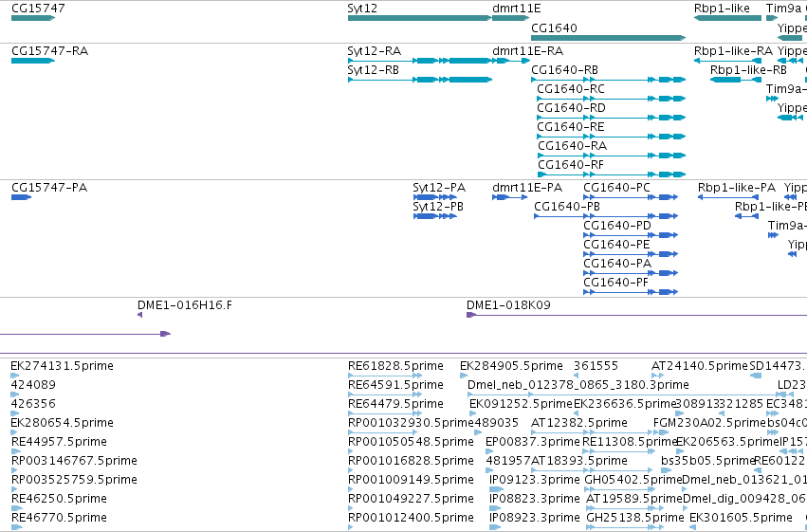Select the DME1-016H16.F clone label
The image size is (807, 532).
click(184, 305)
